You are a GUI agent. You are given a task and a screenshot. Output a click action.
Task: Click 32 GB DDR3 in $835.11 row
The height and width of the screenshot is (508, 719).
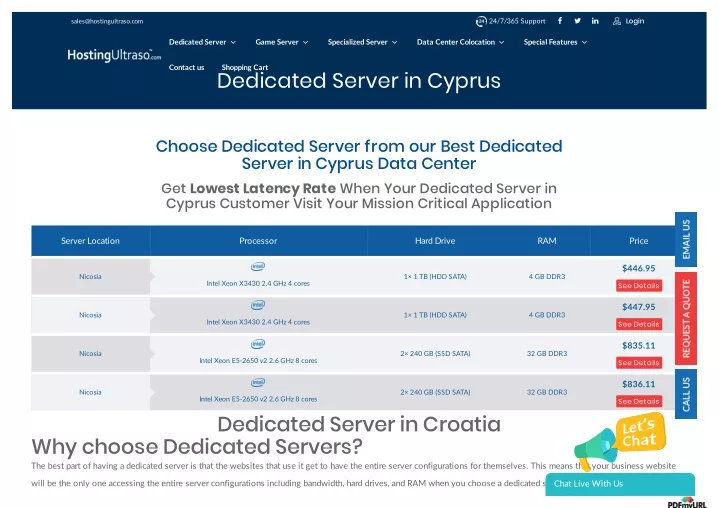(547, 353)
